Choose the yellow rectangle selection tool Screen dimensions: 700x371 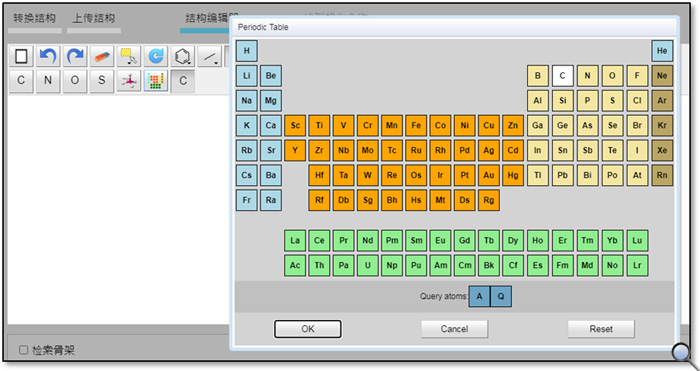coord(129,56)
